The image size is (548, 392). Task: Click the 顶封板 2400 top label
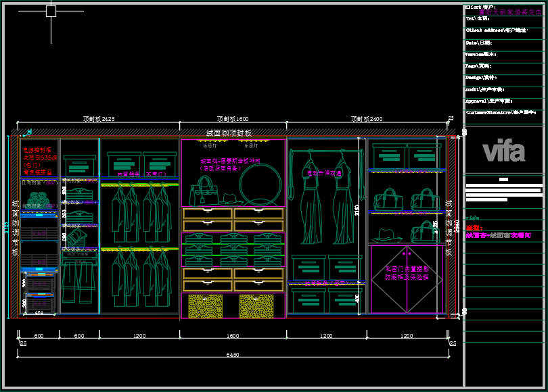point(366,119)
